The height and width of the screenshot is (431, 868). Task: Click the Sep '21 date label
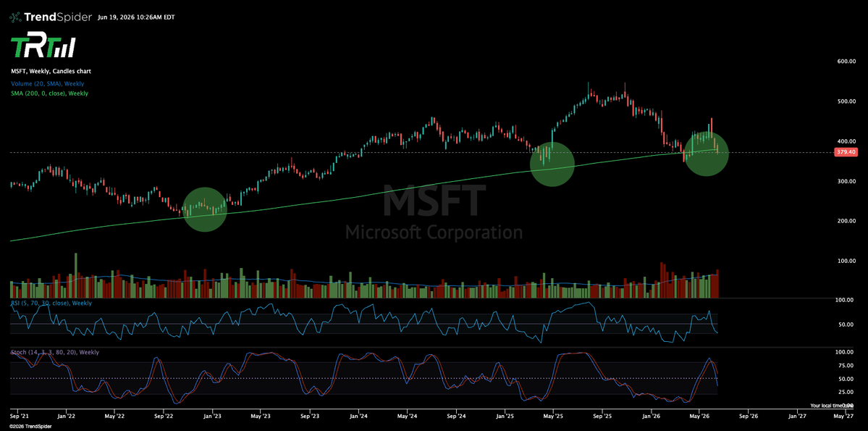[x=19, y=415]
